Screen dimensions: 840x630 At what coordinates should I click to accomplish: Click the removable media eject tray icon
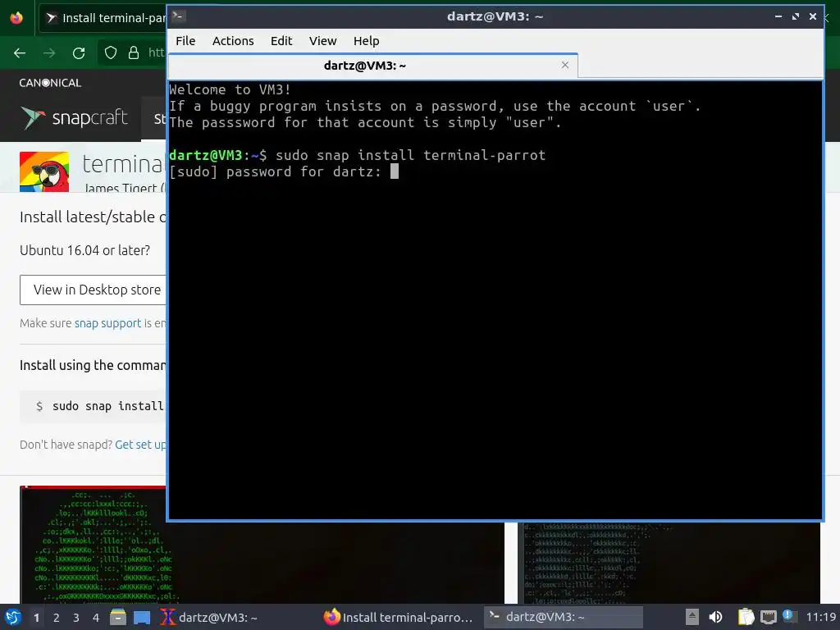[692, 617]
